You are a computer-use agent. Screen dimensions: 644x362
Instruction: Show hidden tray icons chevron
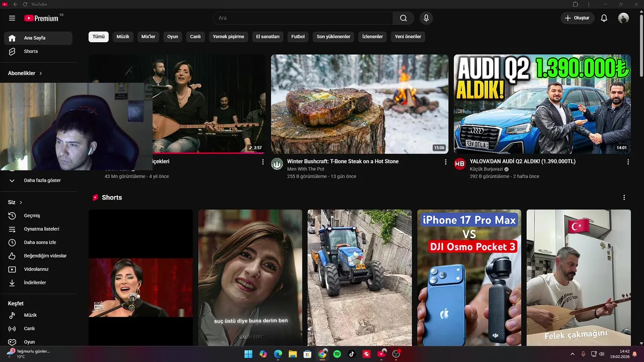pyautogui.click(x=572, y=354)
